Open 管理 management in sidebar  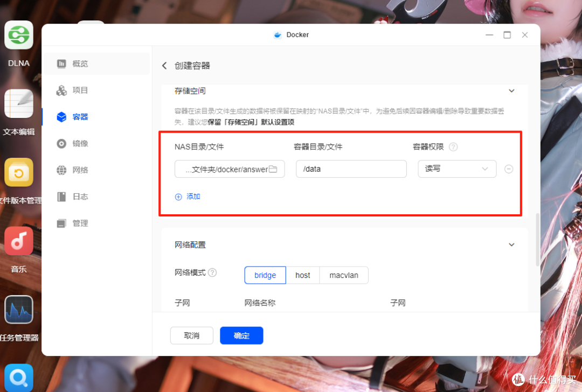point(97,223)
